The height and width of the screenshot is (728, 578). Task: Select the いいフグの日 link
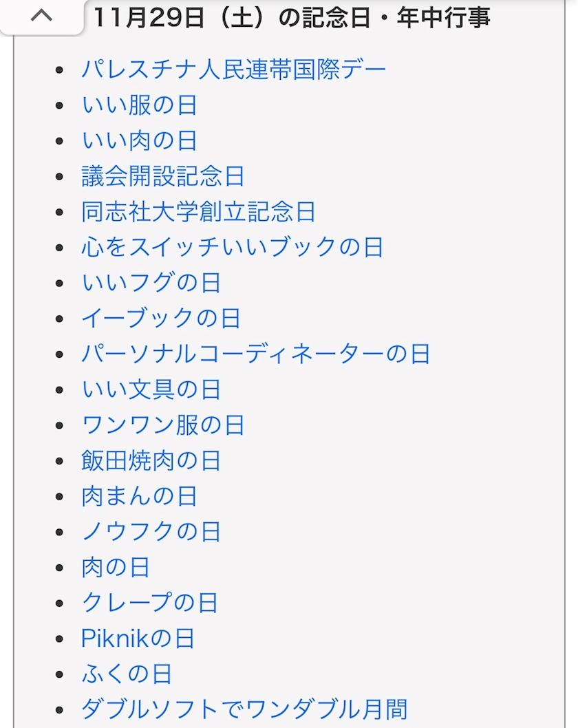(x=151, y=283)
